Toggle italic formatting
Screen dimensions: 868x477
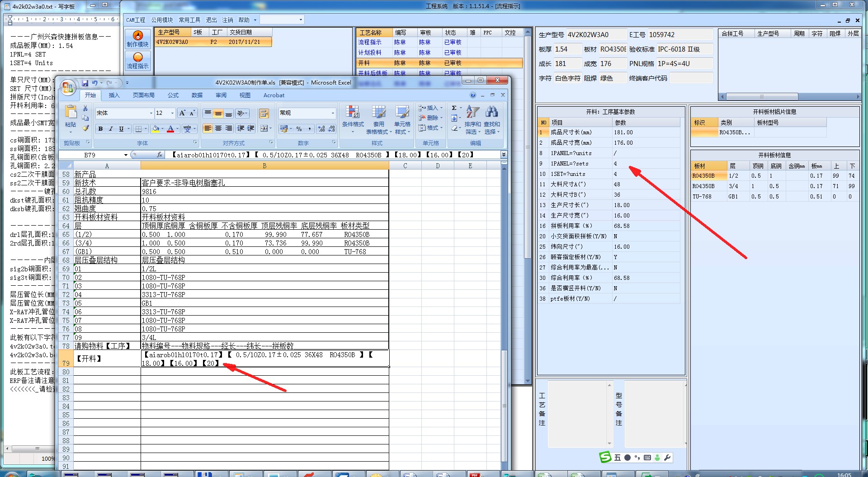[111, 129]
